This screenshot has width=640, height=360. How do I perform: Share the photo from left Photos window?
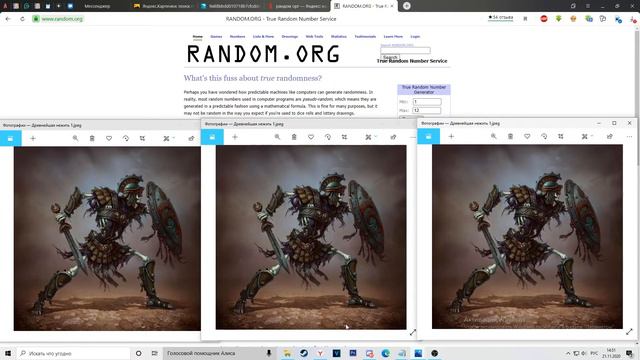coord(191,138)
